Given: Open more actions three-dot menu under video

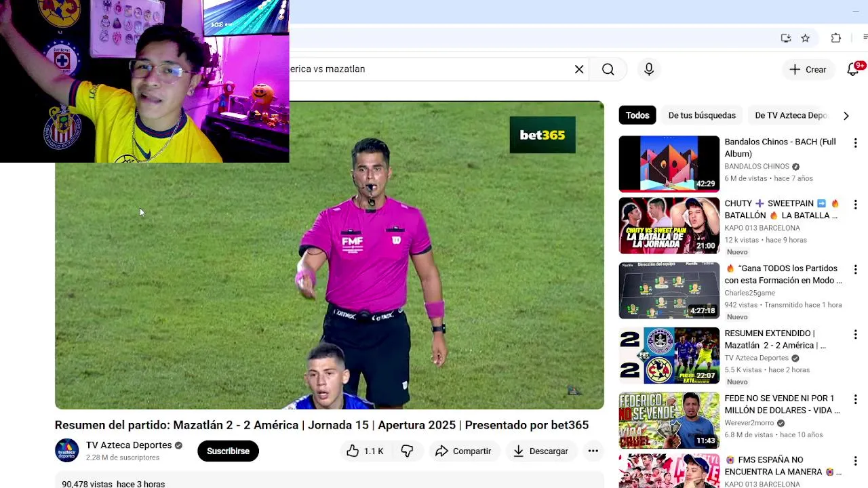Looking at the screenshot, I should pos(593,451).
